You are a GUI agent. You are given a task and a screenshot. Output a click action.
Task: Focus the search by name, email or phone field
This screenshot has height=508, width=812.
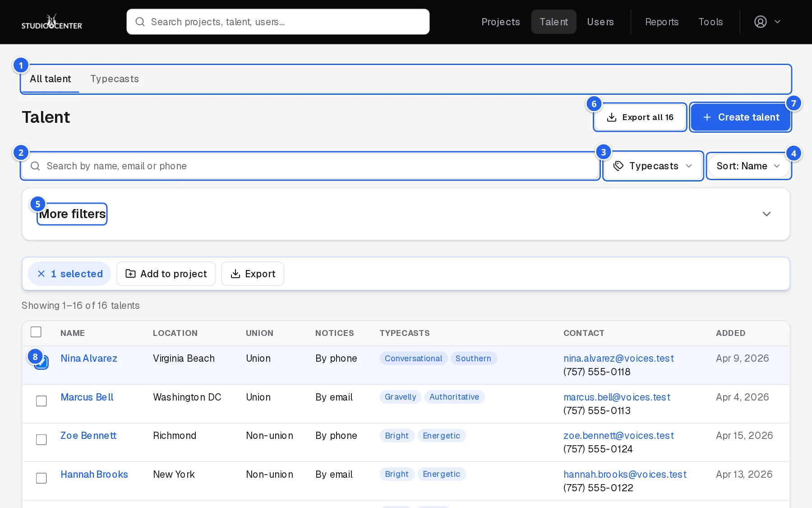(x=310, y=166)
